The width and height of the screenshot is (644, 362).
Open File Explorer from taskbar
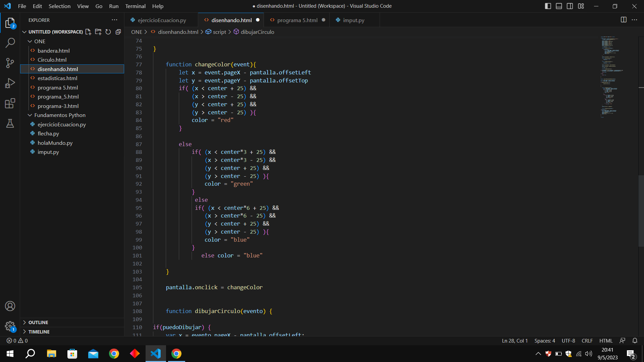click(51, 354)
